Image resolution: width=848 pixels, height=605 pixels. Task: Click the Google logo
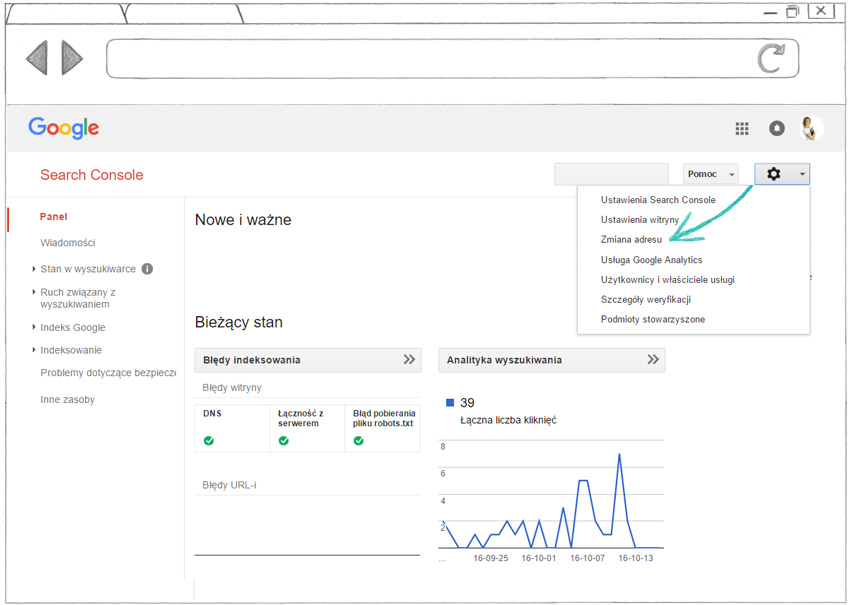(64, 128)
